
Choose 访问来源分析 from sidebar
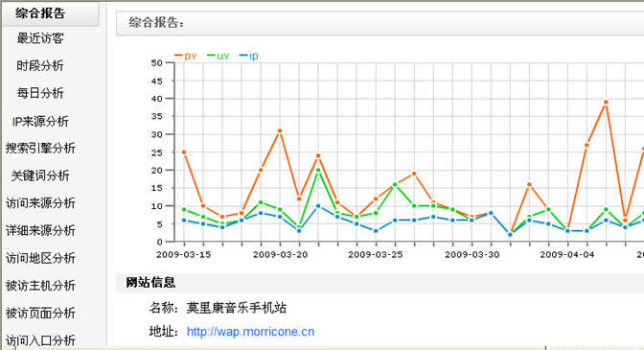coord(40,203)
